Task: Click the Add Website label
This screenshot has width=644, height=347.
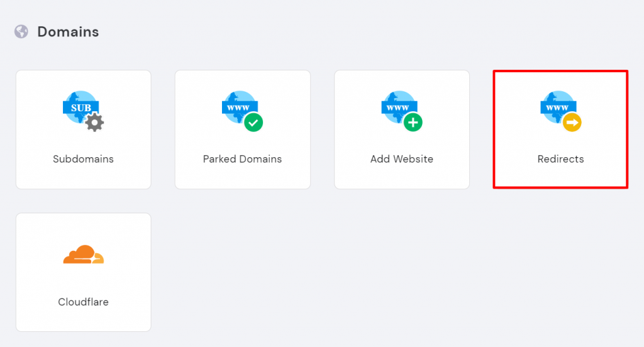Action: (402, 159)
